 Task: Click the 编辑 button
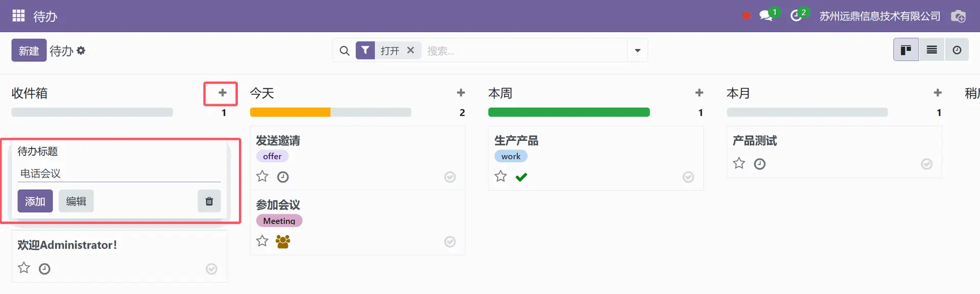coord(76,201)
